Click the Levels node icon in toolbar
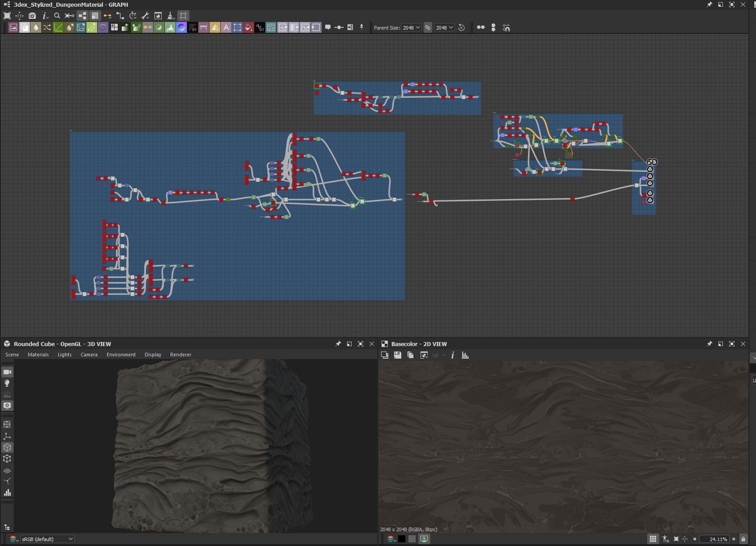This screenshot has width=756, height=546. click(170, 28)
